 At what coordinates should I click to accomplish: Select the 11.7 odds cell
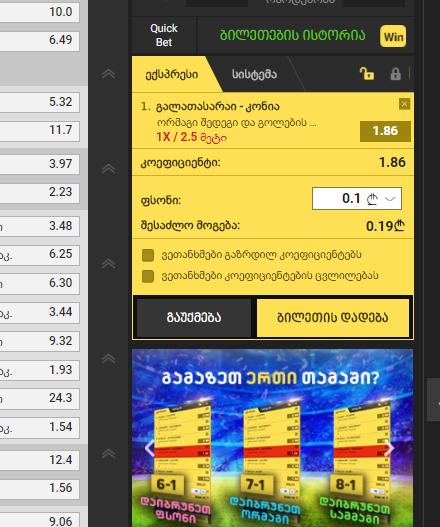40,130
